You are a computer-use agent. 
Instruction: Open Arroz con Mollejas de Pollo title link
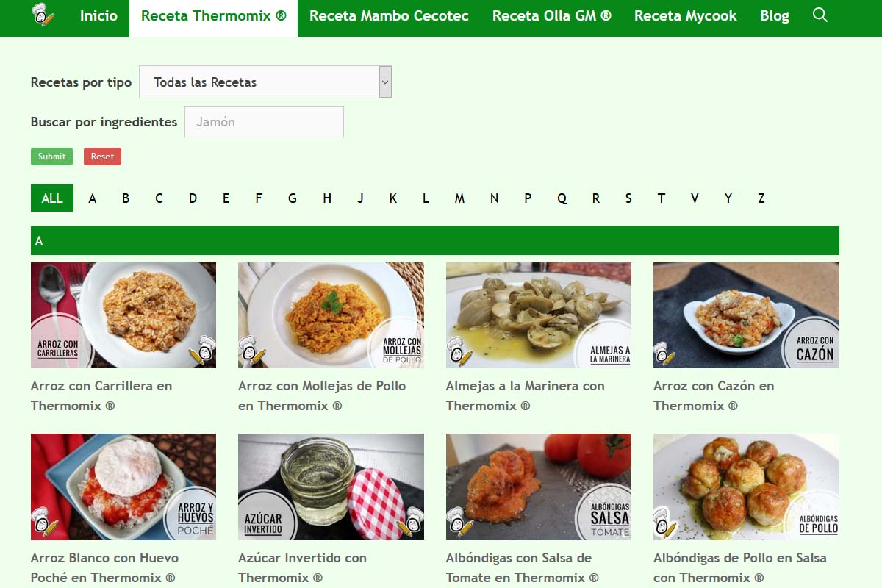click(322, 395)
